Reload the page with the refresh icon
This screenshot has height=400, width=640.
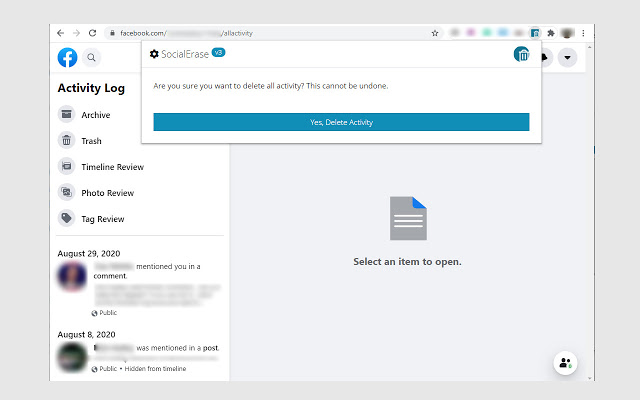tap(92, 33)
